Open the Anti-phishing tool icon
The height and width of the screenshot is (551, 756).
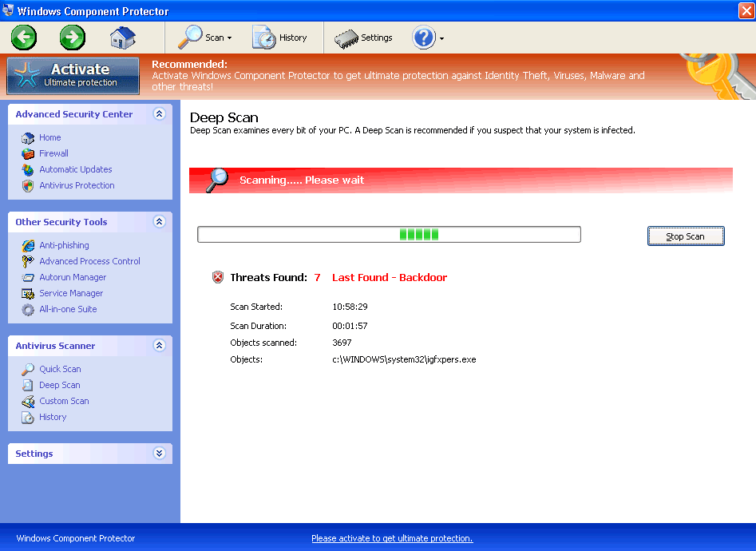[x=28, y=245]
